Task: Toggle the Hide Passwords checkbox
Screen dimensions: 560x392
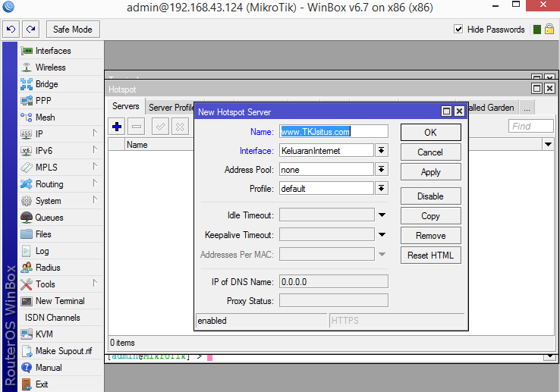Action: pyautogui.click(x=458, y=29)
